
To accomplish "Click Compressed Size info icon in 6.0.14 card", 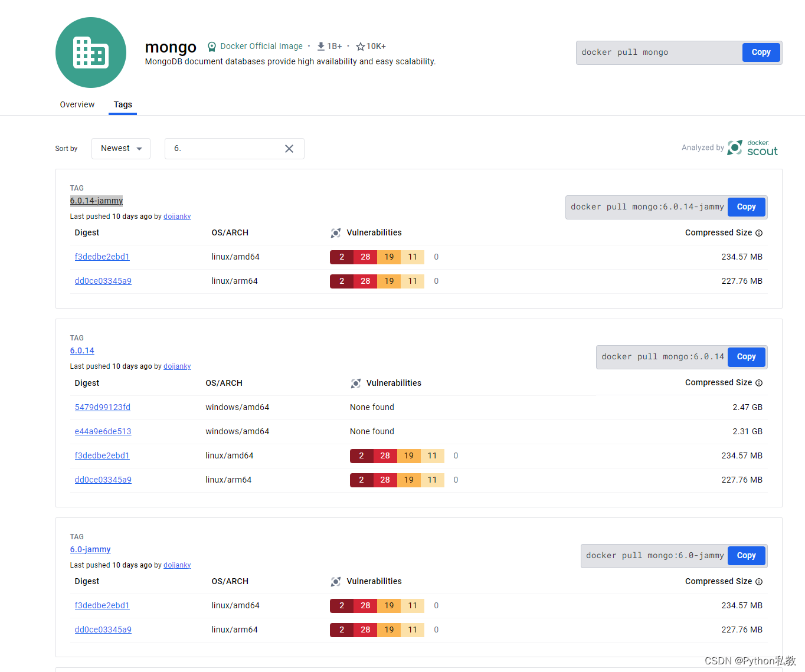I will tap(759, 383).
